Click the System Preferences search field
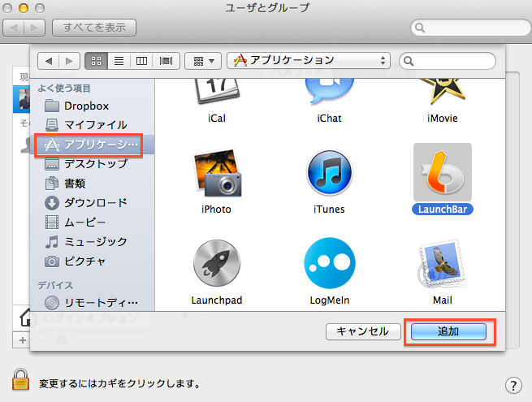Image resolution: width=532 pixels, height=402 pixels. click(x=471, y=28)
